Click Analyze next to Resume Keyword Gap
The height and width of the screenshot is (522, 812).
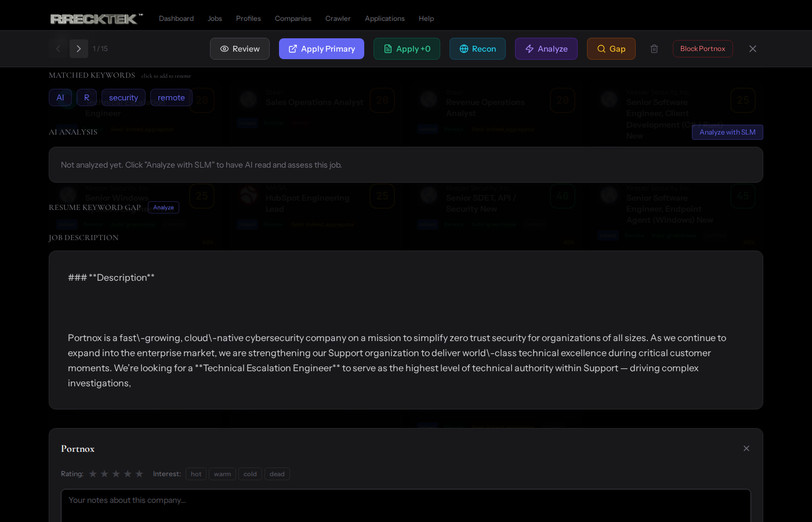pos(164,208)
